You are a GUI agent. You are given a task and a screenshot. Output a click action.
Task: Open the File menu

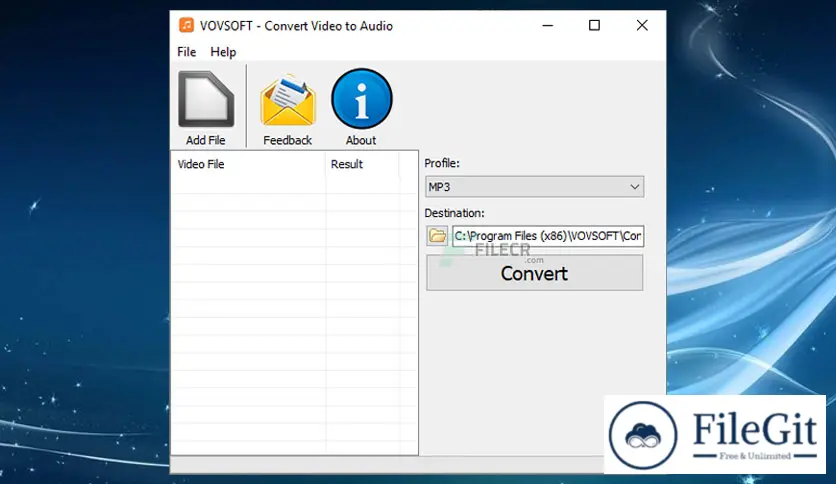click(x=187, y=52)
